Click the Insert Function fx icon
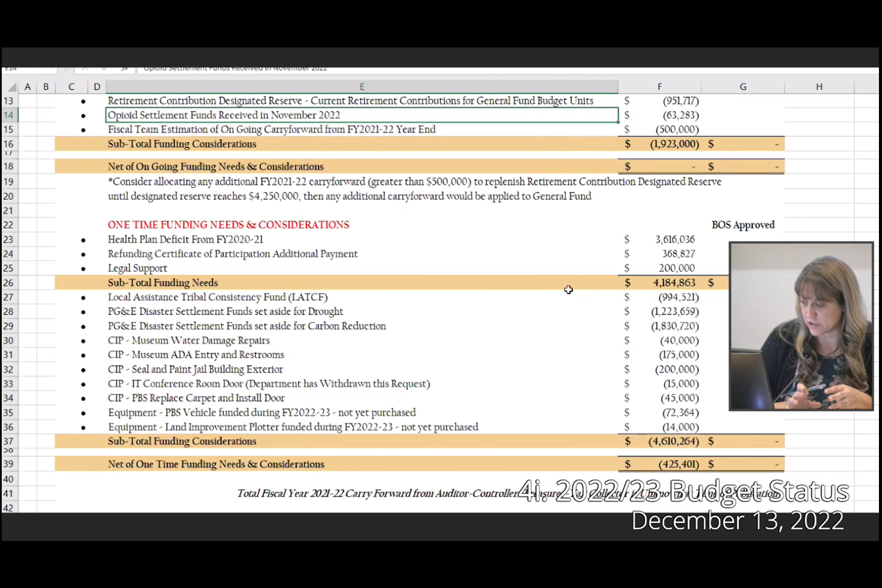Screen dimensions: 882x588 [x=125, y=69]
